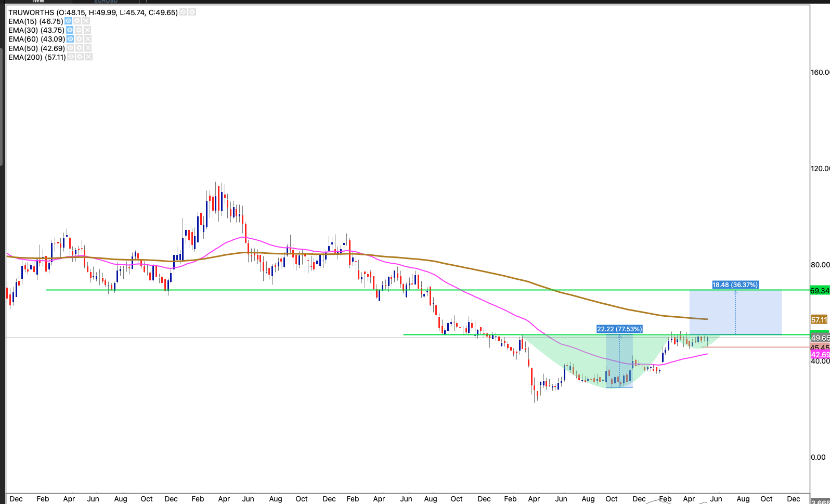Switch to the EURUSD chart tab

coord(106,2)
